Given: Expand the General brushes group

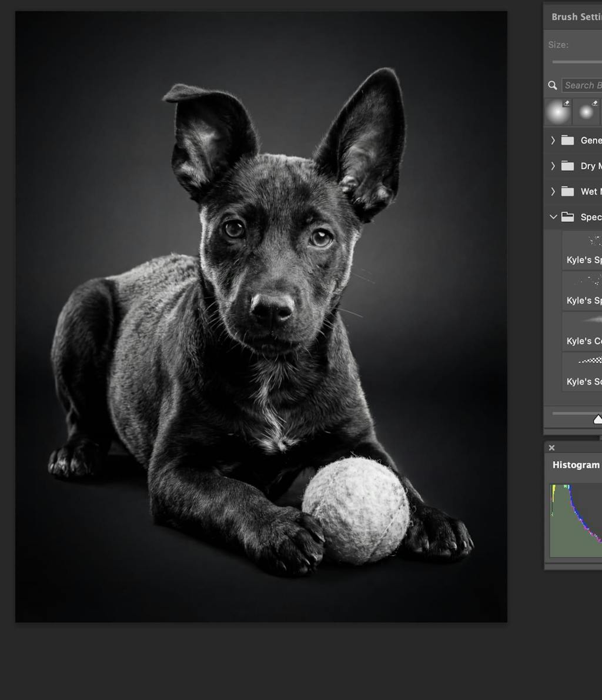Looking at the screenshot, I should click(553, 140).
